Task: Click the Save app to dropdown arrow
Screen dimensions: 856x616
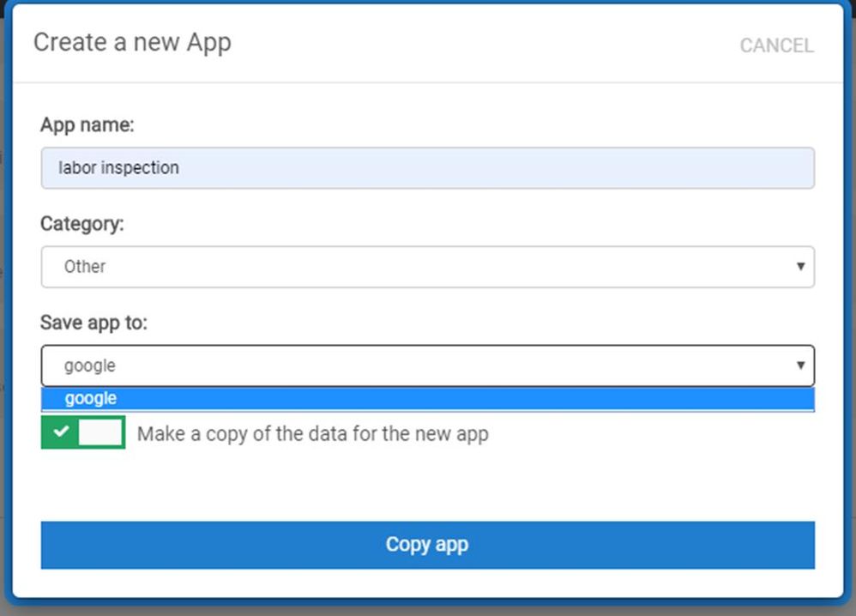Action: click(800, 365)
